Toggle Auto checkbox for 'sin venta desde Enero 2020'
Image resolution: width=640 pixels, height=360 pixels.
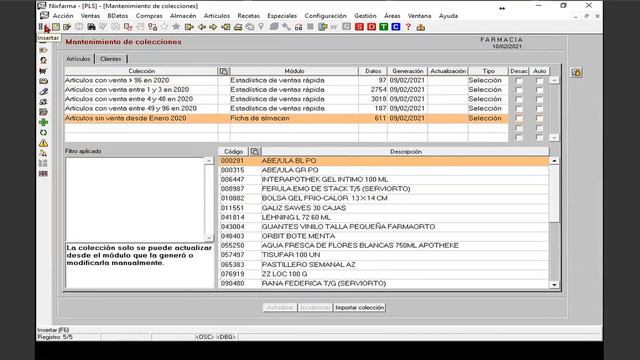click(x=539, y=118)
